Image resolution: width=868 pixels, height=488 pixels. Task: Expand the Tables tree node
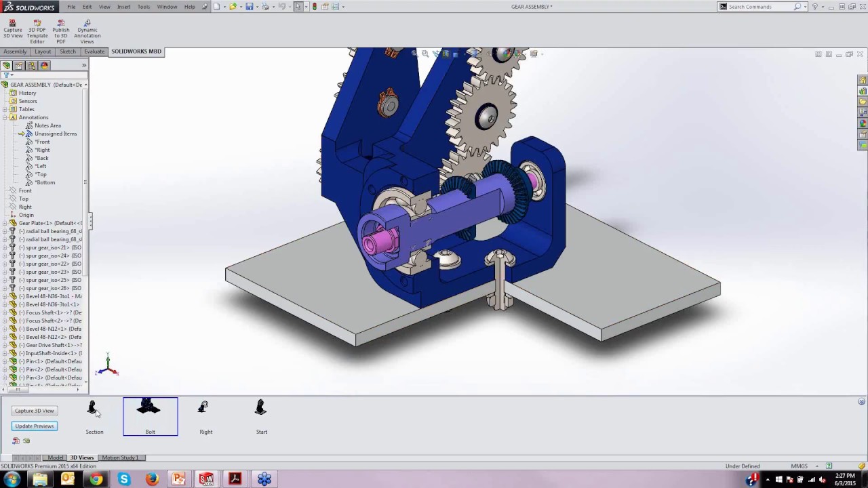(x=5, y=109)
